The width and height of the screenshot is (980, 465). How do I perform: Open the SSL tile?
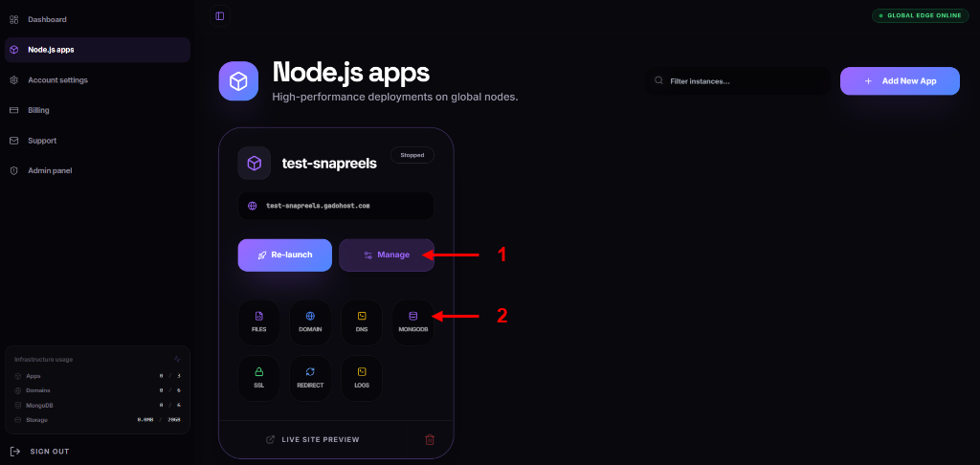pyautogui.click(x=258, y=378)
